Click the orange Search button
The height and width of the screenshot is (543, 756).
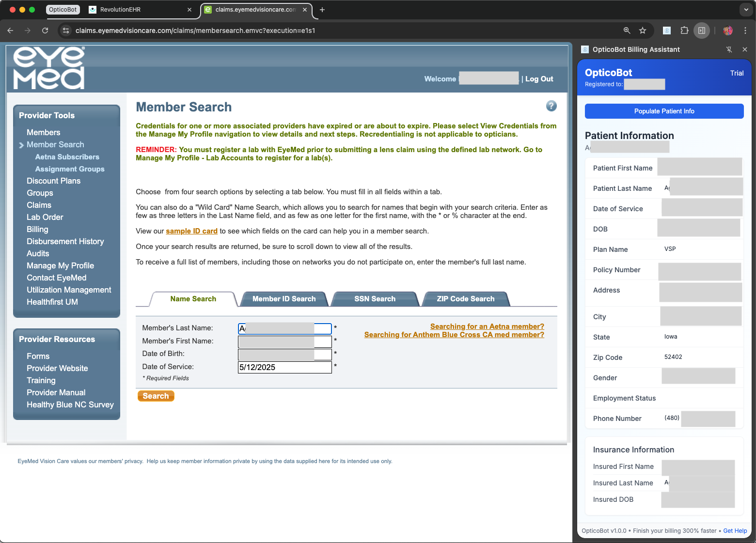156,396
